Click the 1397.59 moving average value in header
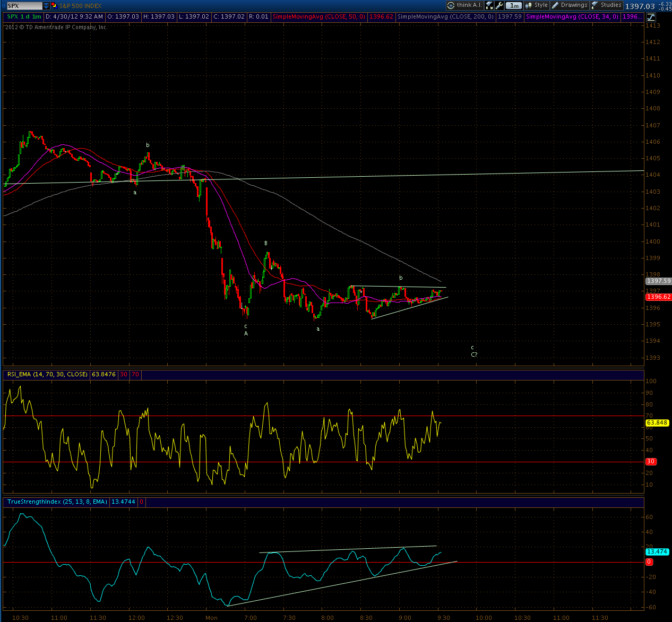 click(x=510, y=16)
